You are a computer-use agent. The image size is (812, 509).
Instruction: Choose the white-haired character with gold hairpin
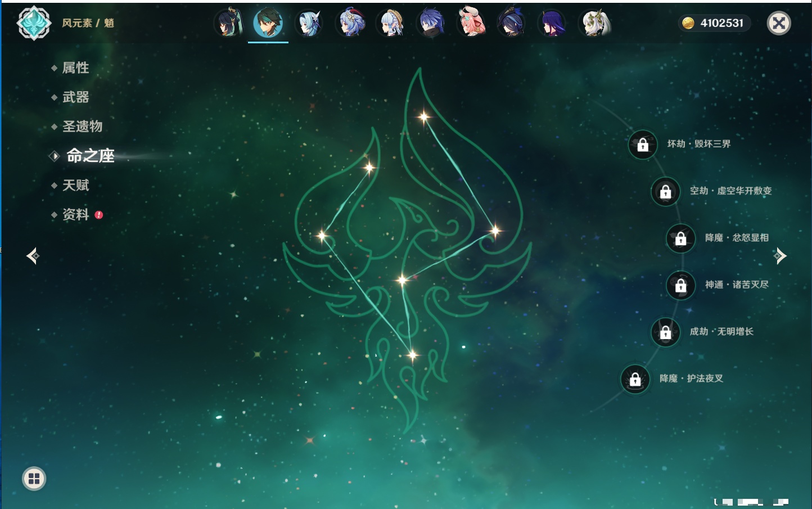point(595,24)
